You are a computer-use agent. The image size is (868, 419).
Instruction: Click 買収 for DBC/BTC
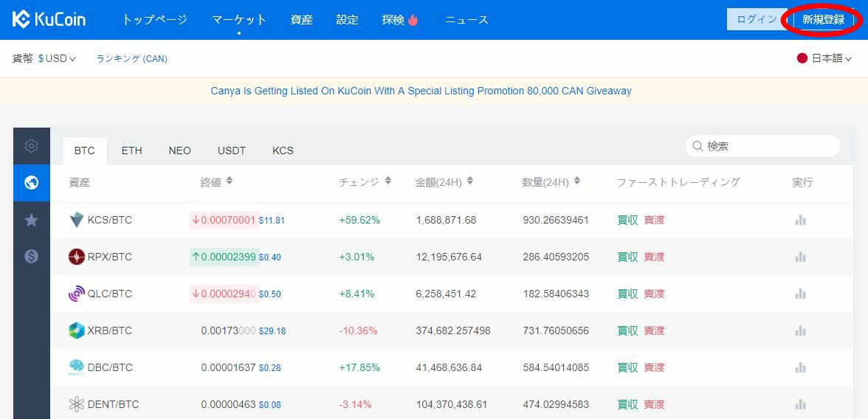click(627, 367)
